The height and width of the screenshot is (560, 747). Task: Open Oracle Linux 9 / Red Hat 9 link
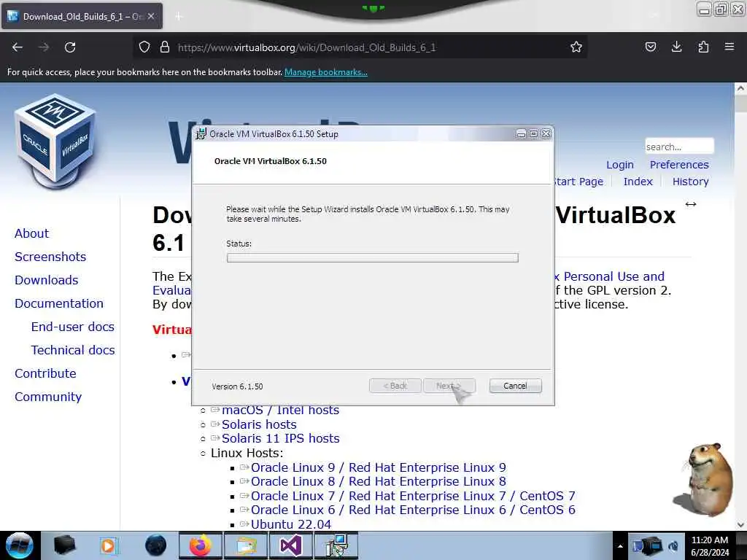(379, 467)
